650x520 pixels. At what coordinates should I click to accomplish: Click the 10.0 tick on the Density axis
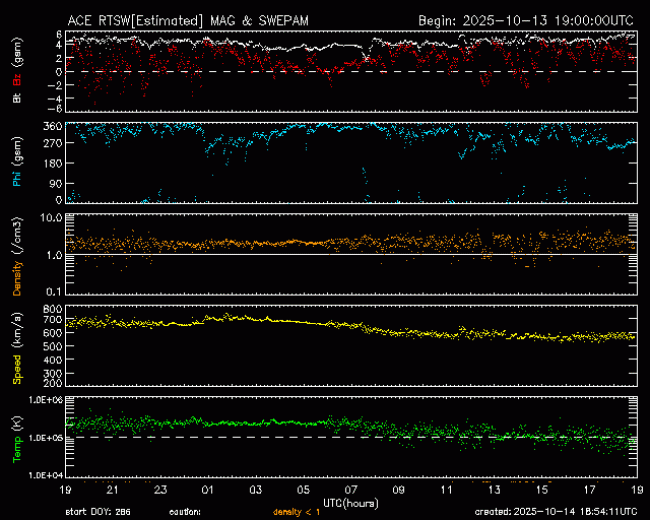(x=51, y=217)
